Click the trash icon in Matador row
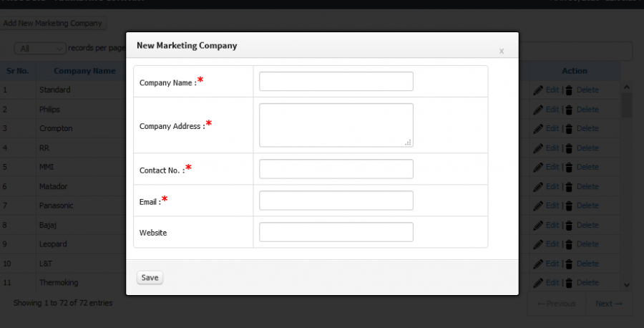Image resolution: width=644 pixels, height=328 pixels. (x=569, y=187)
